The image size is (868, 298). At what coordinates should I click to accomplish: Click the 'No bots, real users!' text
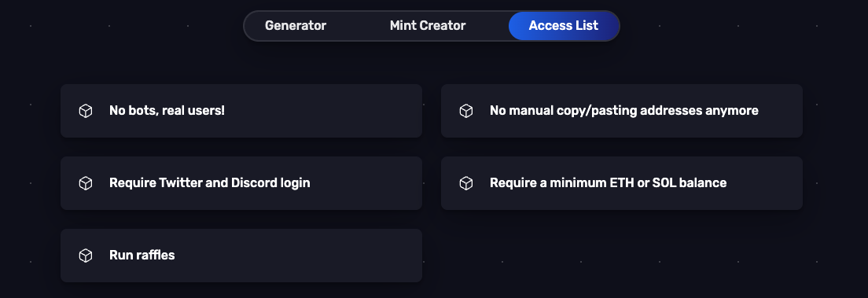pos(167,110)
